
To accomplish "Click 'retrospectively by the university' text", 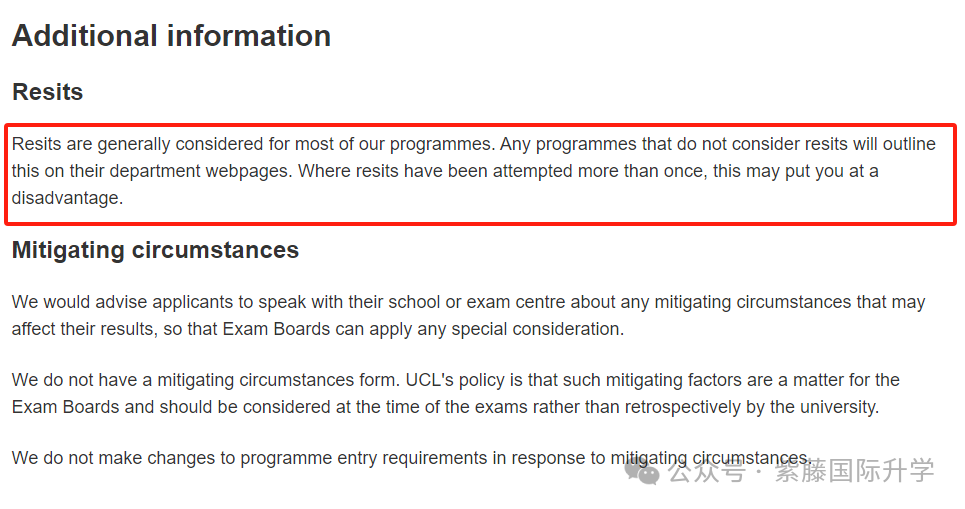I will [x=751, y=407].
